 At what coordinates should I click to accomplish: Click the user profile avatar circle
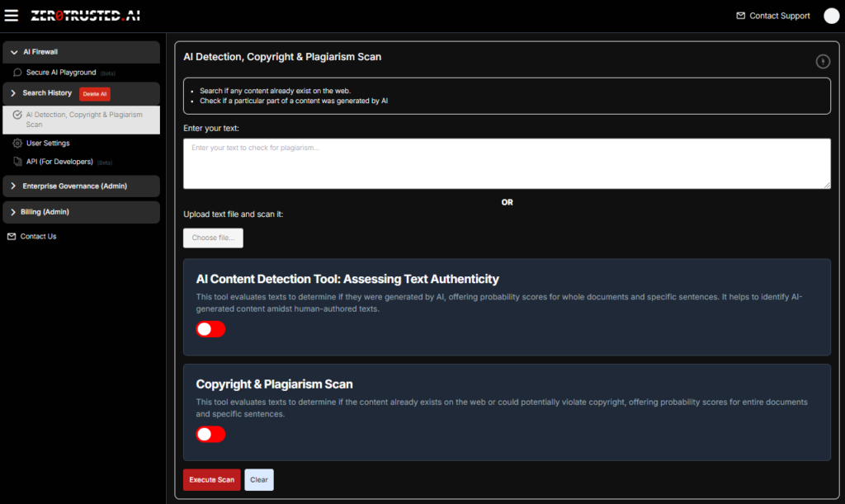coord(831,16)
